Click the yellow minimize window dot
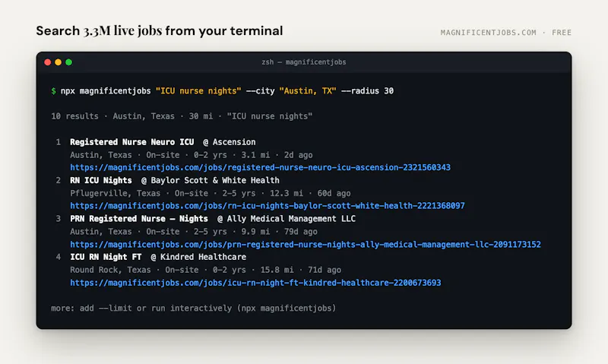Screen dimensions: 608x364 pos(59,62)
